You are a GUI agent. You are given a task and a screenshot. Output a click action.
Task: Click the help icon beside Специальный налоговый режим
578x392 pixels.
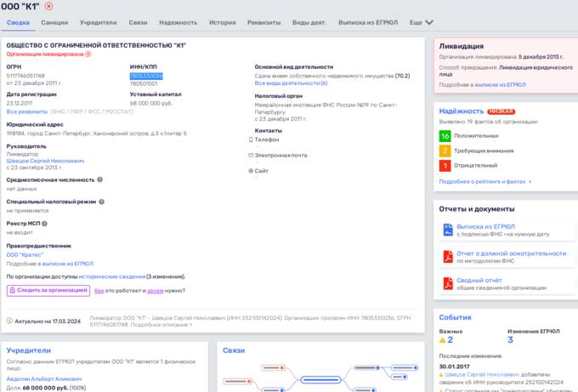(x=102, y=202)
